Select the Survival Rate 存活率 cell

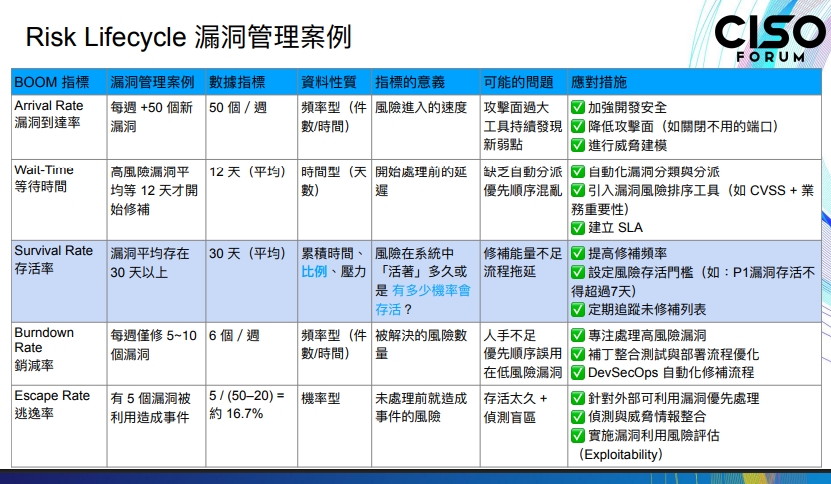coord(59,281)
